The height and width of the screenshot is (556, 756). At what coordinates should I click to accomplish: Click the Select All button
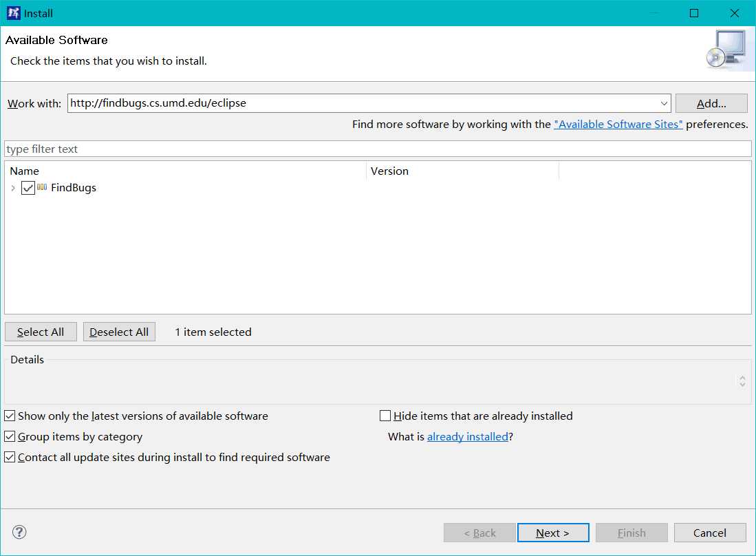[41, 332]
